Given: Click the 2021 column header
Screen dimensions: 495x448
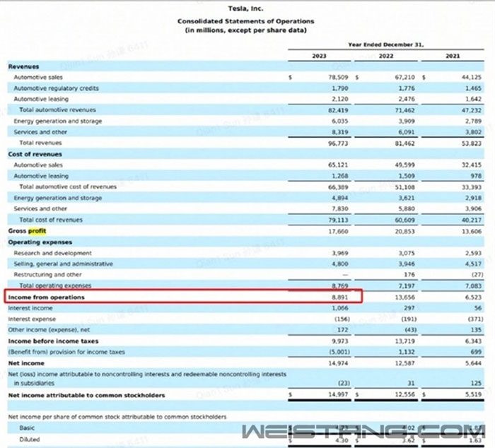Looking at the screenshot, I should (453, 56).
